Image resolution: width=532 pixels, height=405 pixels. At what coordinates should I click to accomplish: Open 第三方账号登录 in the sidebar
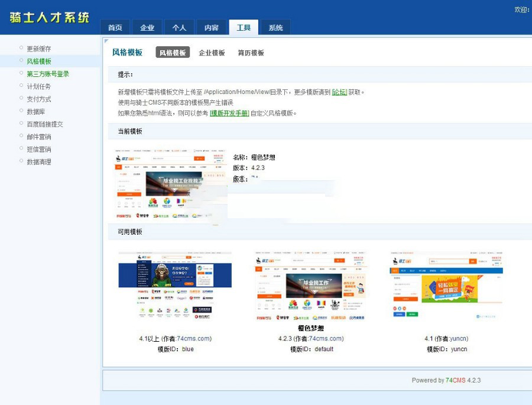tap(48, 74)
